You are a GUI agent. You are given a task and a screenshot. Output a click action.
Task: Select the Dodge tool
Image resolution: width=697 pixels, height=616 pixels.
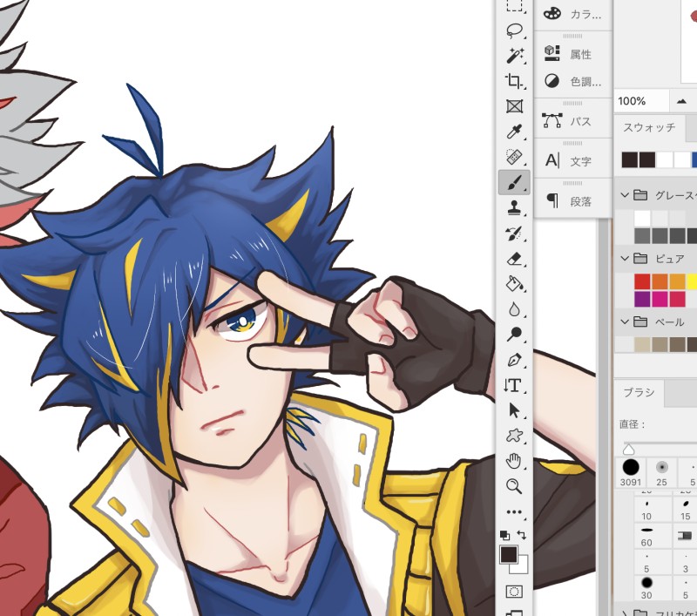(x=514, y=335)
